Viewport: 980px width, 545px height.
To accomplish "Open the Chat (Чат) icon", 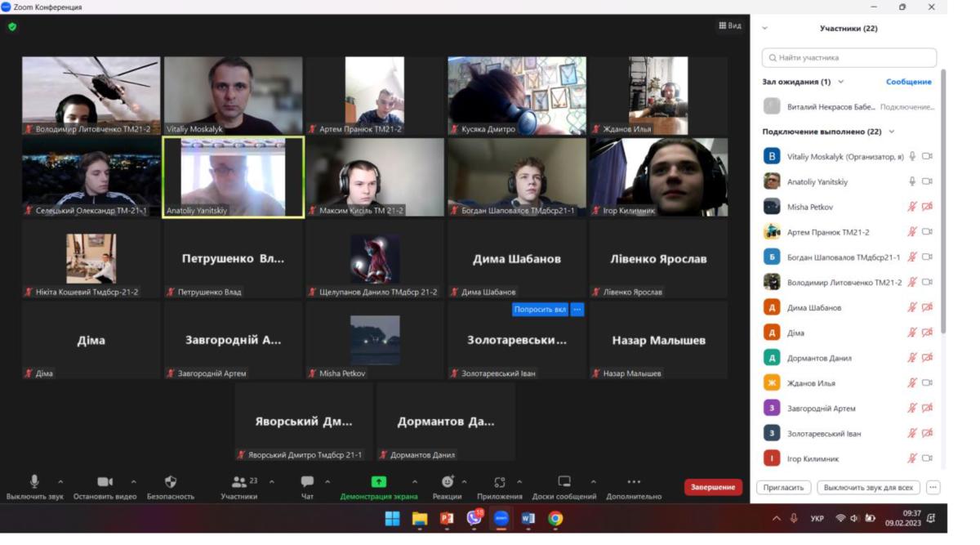I will 307,482.
